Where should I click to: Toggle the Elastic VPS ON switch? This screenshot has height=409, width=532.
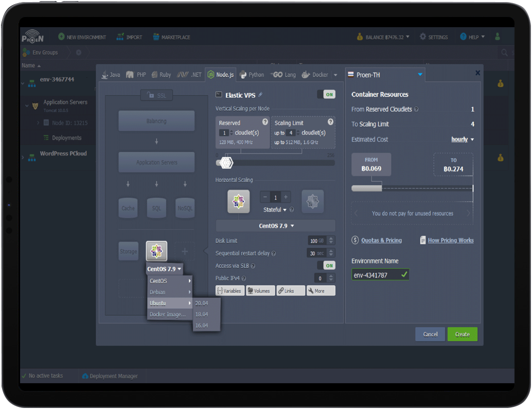326,94
